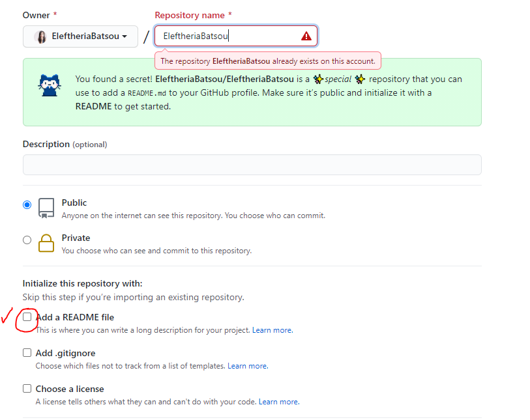This screenshot has width=530, height=420.
Task: Click 'Skip this step if you're importing' text
Action: (133, 298)
